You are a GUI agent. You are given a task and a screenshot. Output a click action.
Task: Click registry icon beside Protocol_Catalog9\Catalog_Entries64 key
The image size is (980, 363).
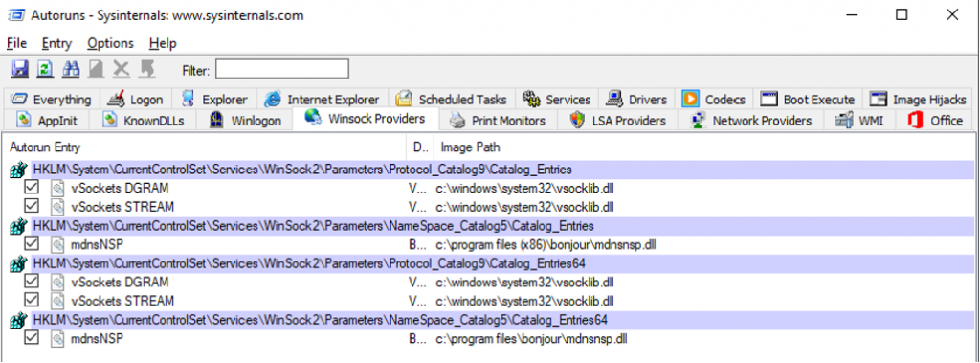(x=19, y=264)
